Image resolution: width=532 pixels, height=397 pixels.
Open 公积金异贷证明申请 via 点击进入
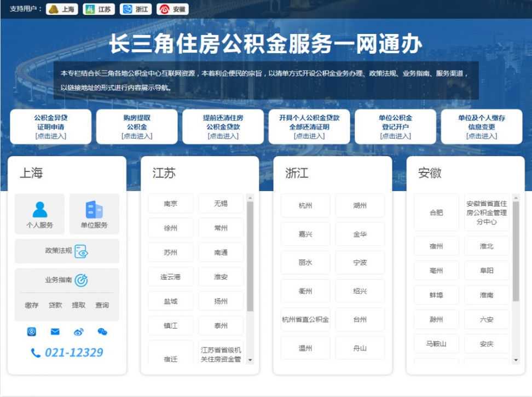pos(50,136)
